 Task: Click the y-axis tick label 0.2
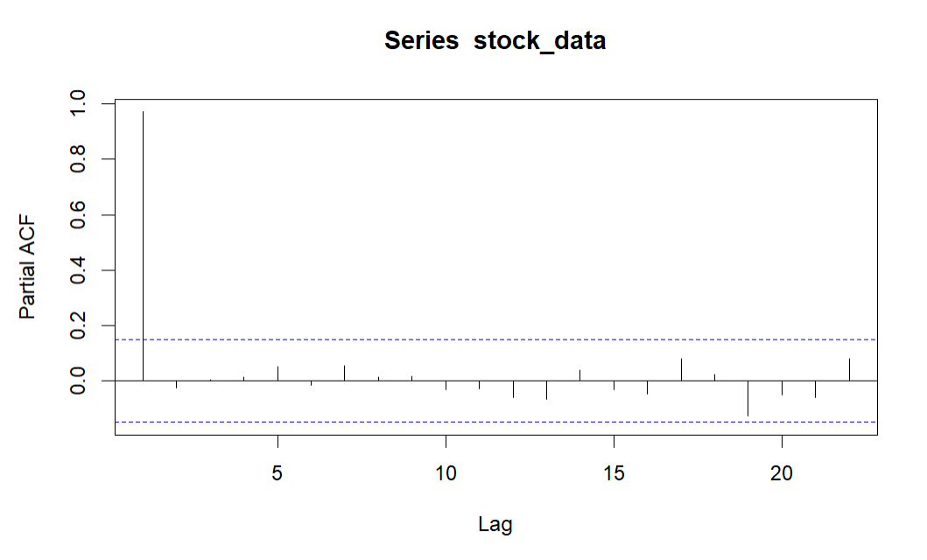(78, 325)
